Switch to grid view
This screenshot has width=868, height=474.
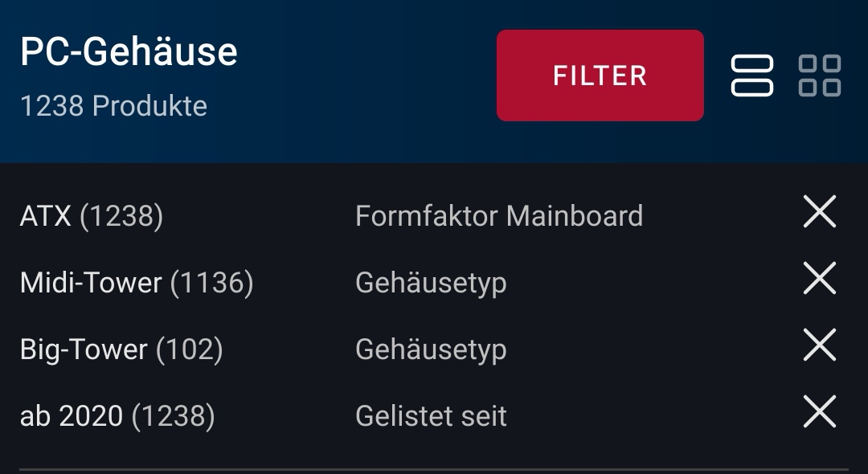pyautogui.click(x=821, y=75)
